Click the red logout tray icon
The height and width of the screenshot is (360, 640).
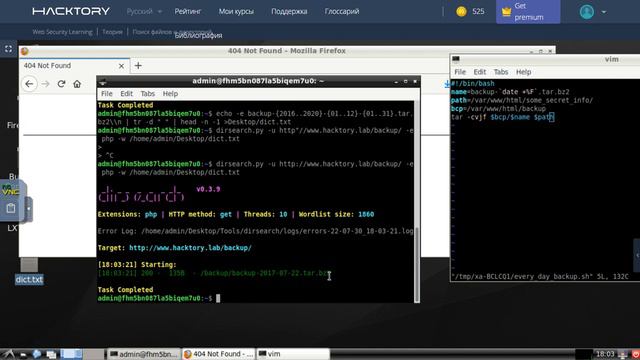coord(635,354)
